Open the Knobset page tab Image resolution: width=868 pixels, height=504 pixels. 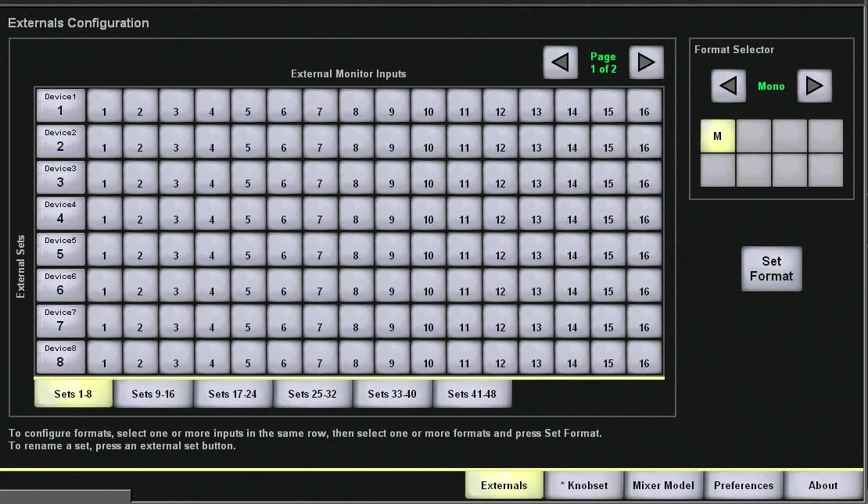coord(584,485)
